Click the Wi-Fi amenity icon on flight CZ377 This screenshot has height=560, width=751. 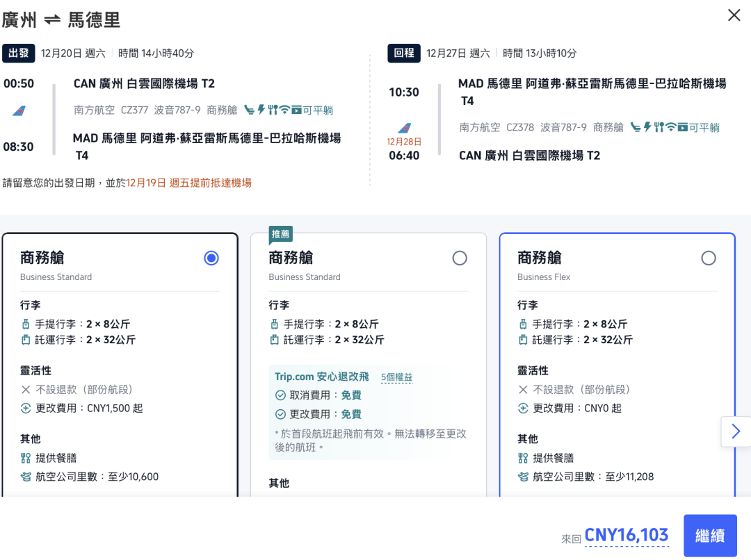click(x=284, y=110)
